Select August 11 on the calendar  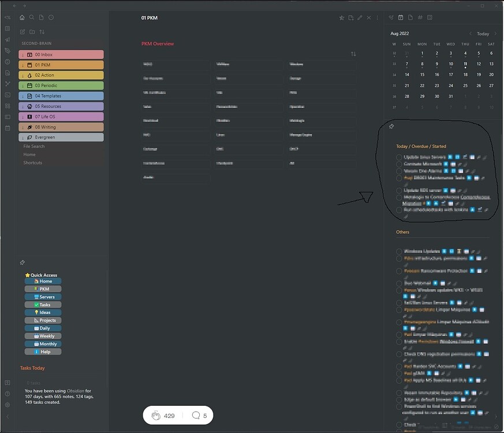[x=465, y=64]
